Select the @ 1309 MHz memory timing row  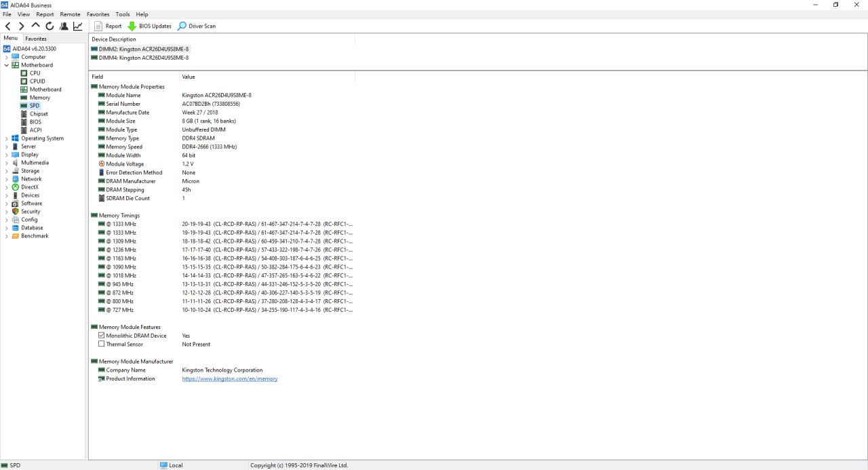click(222, 241)
